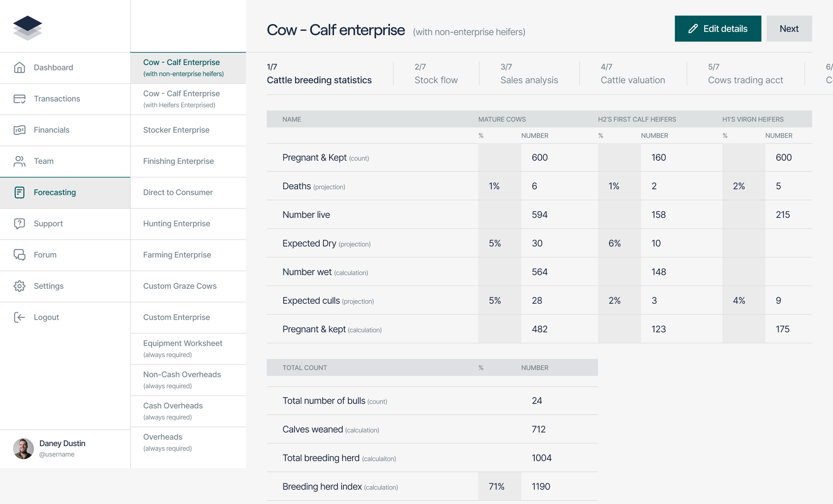
Task: Click the Deaths mature cows 1% cell
Action: click(494, 186)
